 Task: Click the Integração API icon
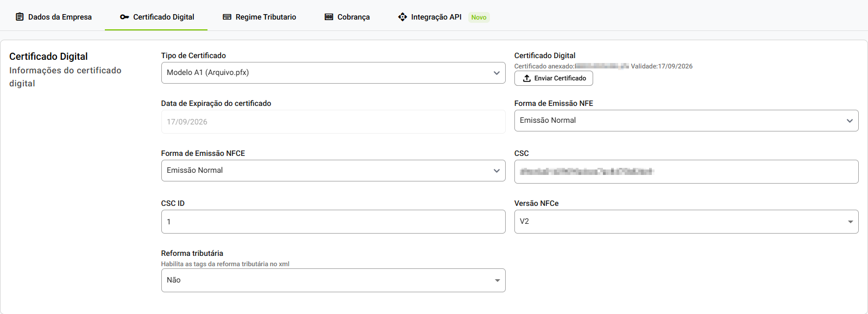pos(402,17)
